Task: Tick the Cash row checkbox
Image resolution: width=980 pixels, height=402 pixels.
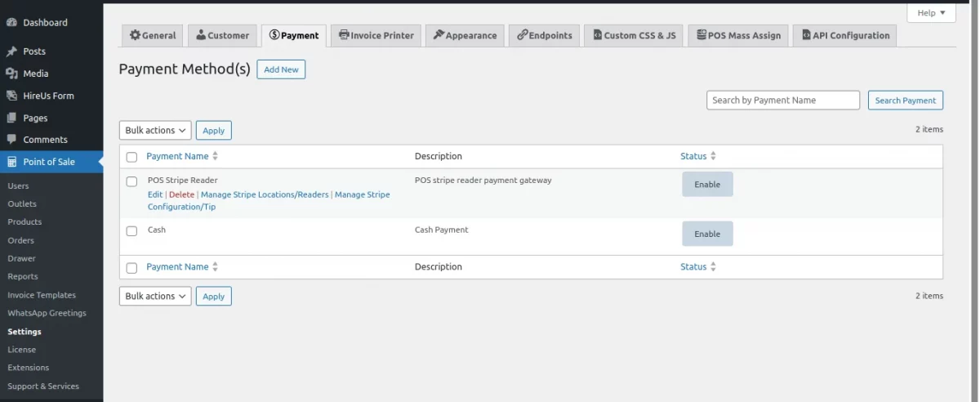Action: 131,231
